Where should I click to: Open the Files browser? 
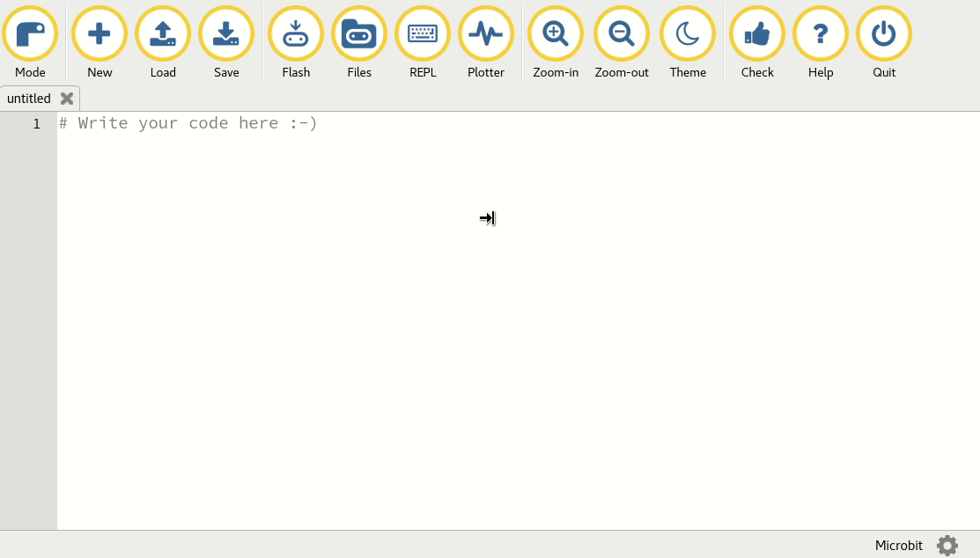coord(359,35)
